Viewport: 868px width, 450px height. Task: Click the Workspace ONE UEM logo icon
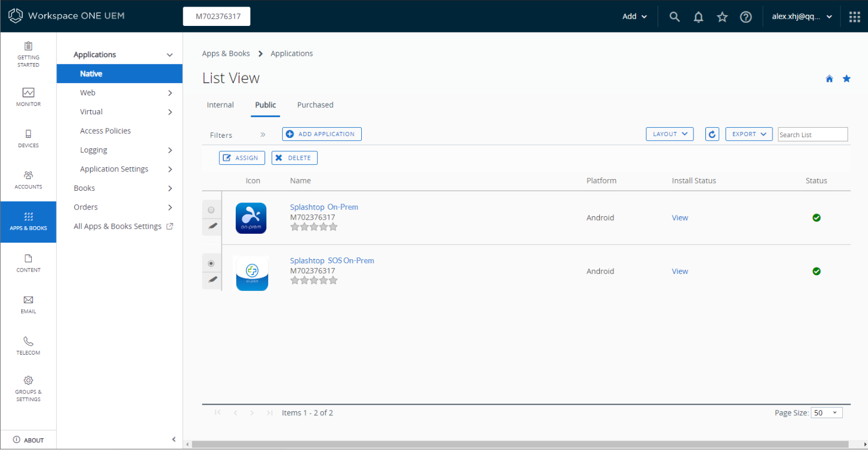pyautogui.click(x=15, y=16)
